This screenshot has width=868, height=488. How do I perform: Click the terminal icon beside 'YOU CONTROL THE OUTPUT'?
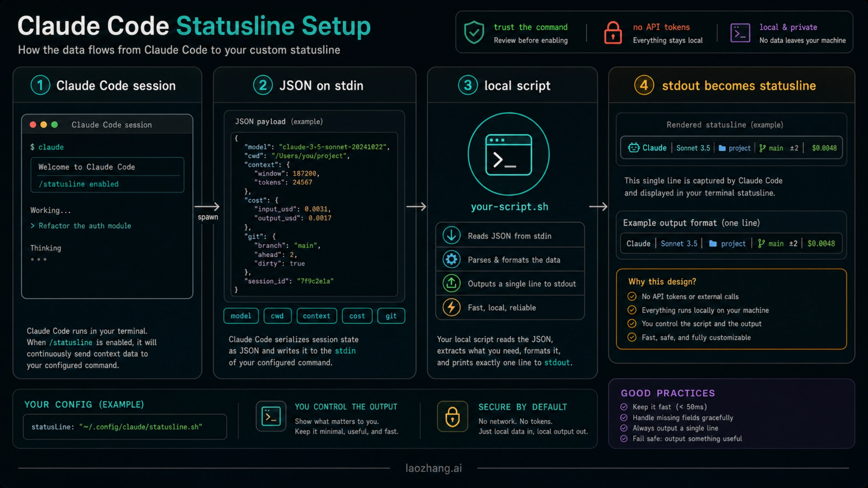[x=271, y=416]
